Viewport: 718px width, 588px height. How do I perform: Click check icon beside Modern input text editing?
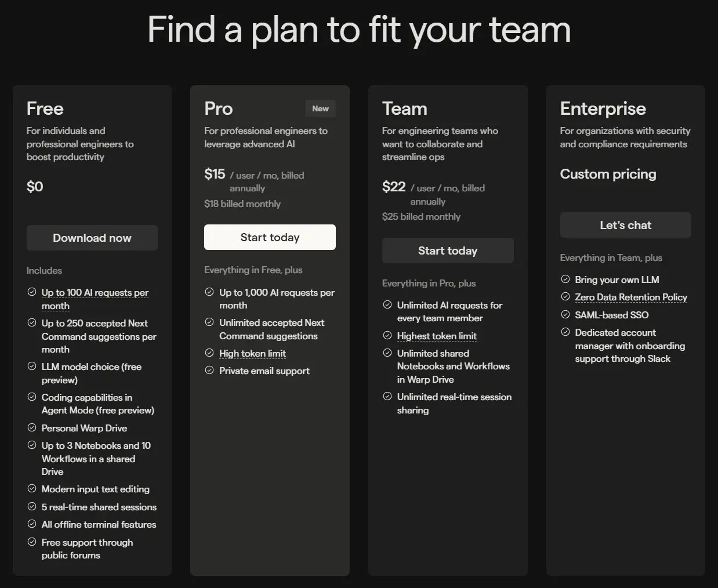[x=32, y=489]
